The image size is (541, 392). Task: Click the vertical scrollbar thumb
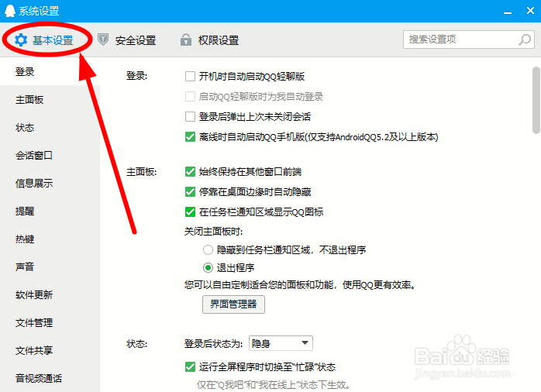(536, 100)
